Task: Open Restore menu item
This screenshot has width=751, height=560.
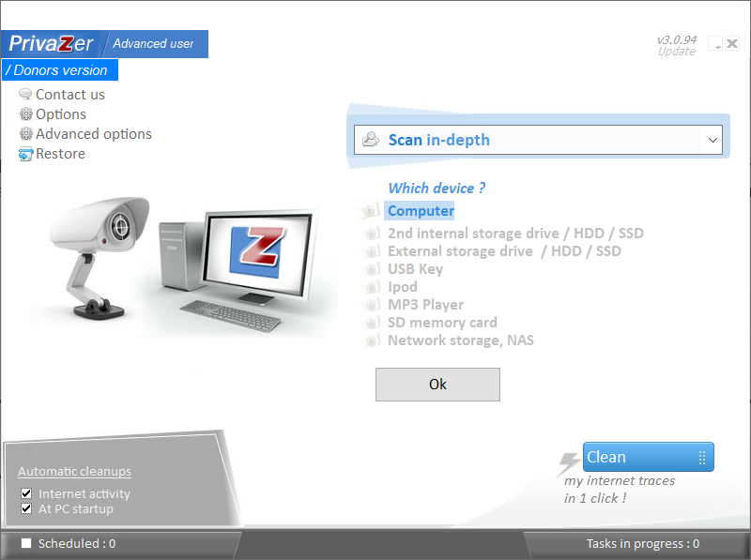Action: pos(60,154)
